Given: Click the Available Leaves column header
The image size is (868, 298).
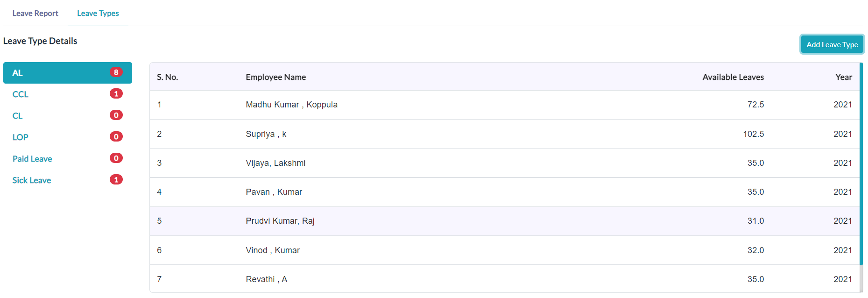Looking at the screenshot, I should 733,77.
